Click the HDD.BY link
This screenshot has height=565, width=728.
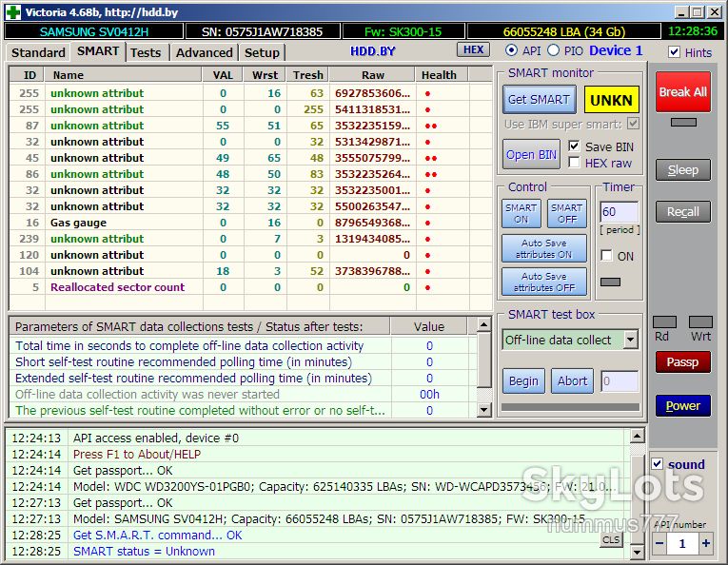point(372,51)
